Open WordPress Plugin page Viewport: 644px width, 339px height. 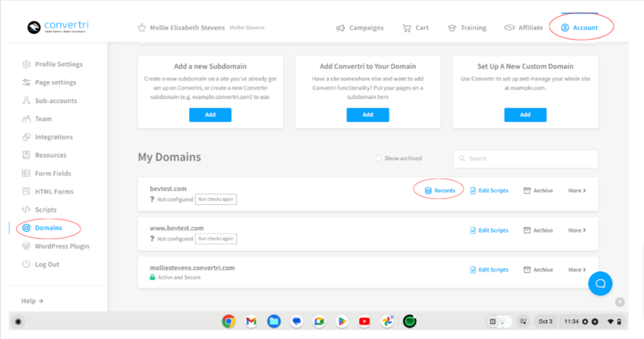coord(55,246)
